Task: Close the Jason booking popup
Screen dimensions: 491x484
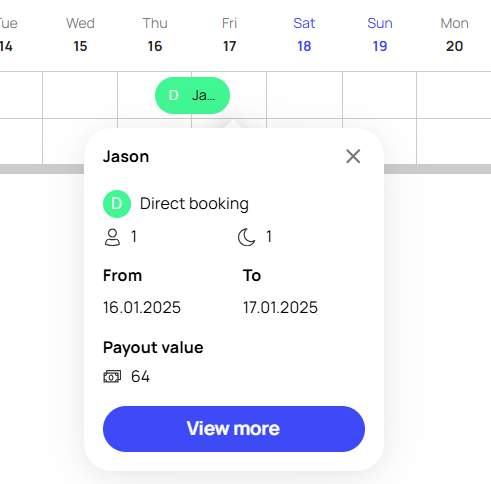Action: point(353,156)
